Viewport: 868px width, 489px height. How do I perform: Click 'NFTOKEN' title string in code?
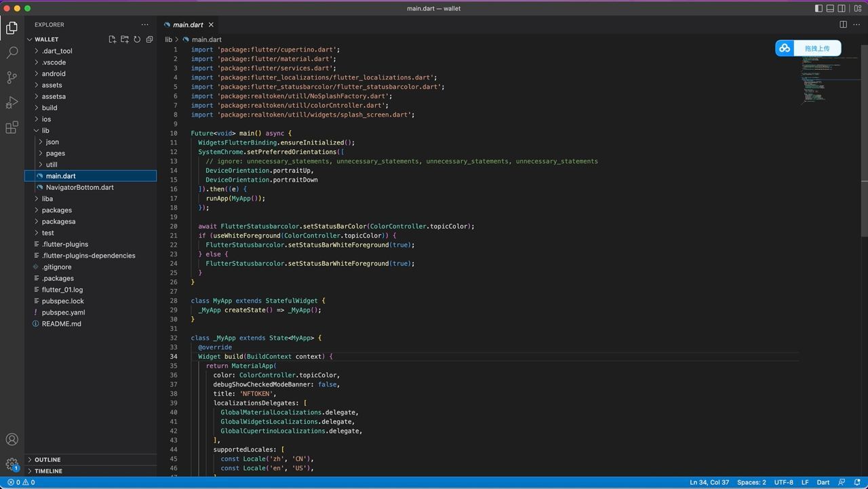click(257, 394)
